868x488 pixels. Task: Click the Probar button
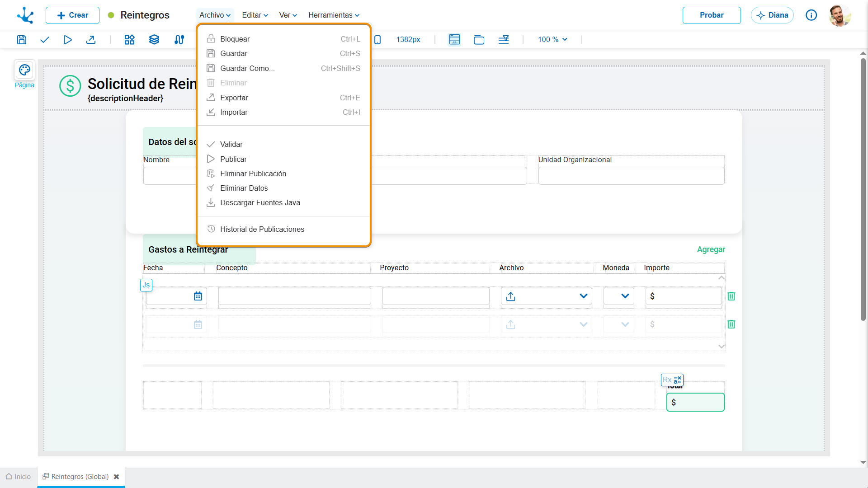(712, 15)
